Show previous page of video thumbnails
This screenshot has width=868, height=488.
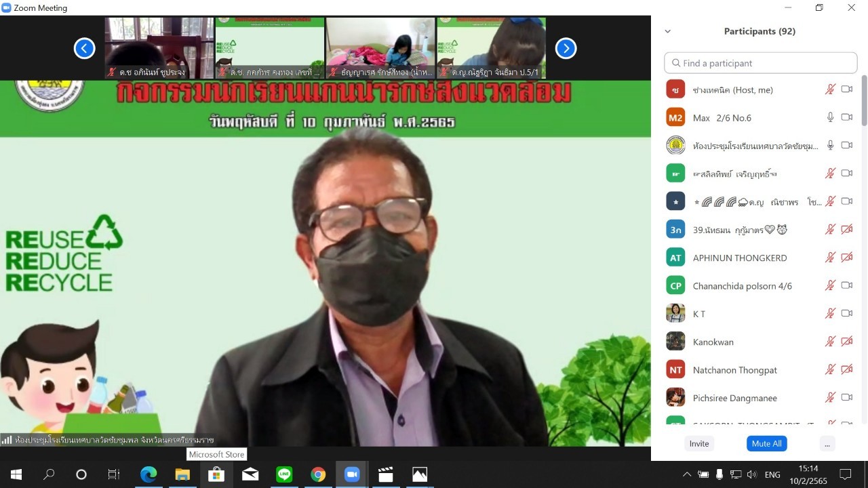(x=84, y=48)
